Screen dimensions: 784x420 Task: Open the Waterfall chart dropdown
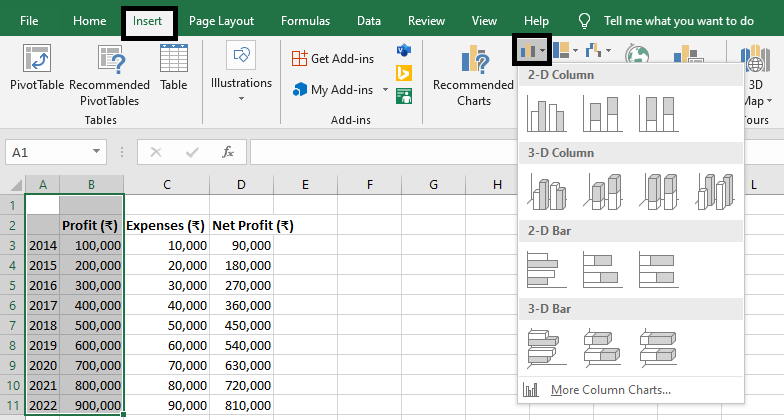click(x=598, y=50)
